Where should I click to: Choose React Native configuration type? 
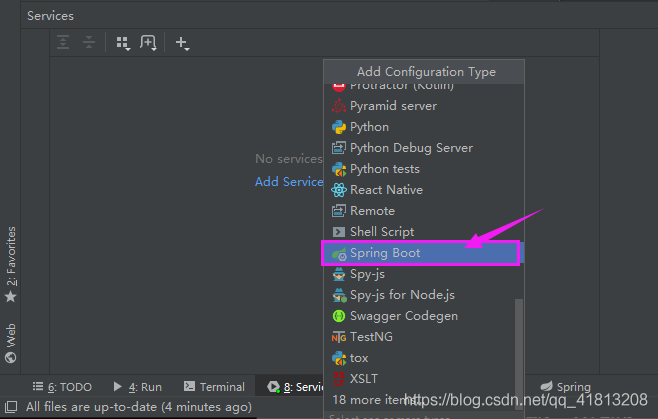[424, 190]
